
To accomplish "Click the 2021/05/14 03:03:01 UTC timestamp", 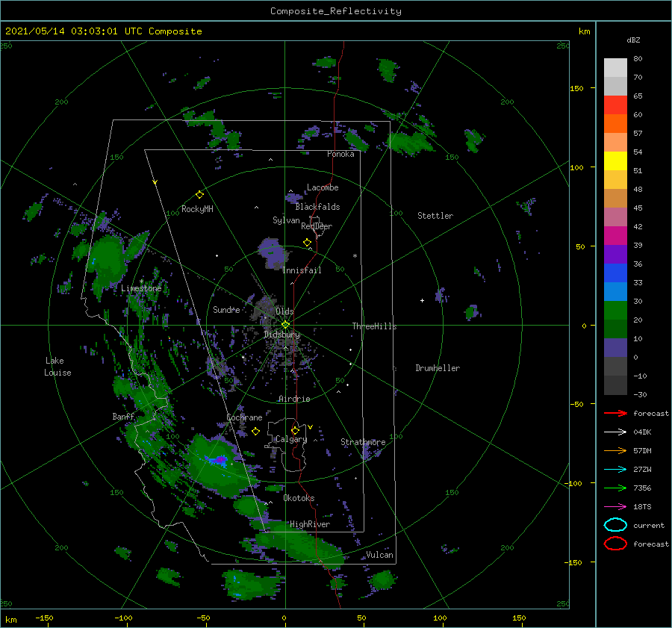I will [103, 31].
